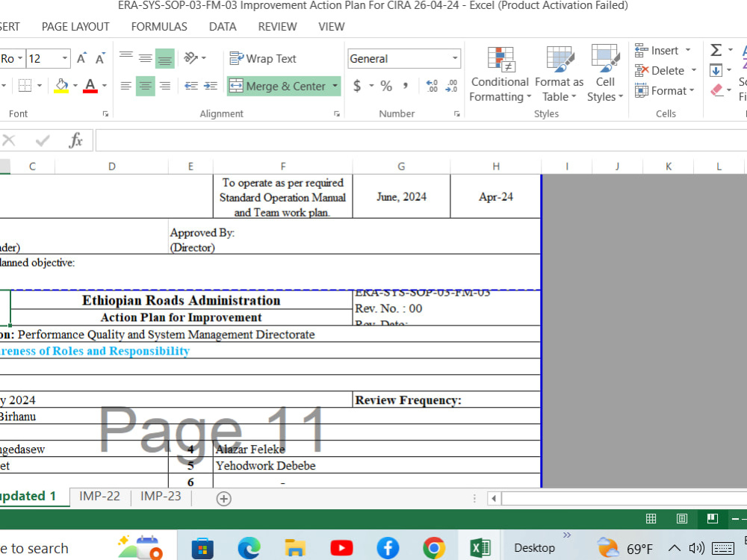Click Delete cells button
Image resolution: width=747 pixels, height=560 pixels.
660,70
